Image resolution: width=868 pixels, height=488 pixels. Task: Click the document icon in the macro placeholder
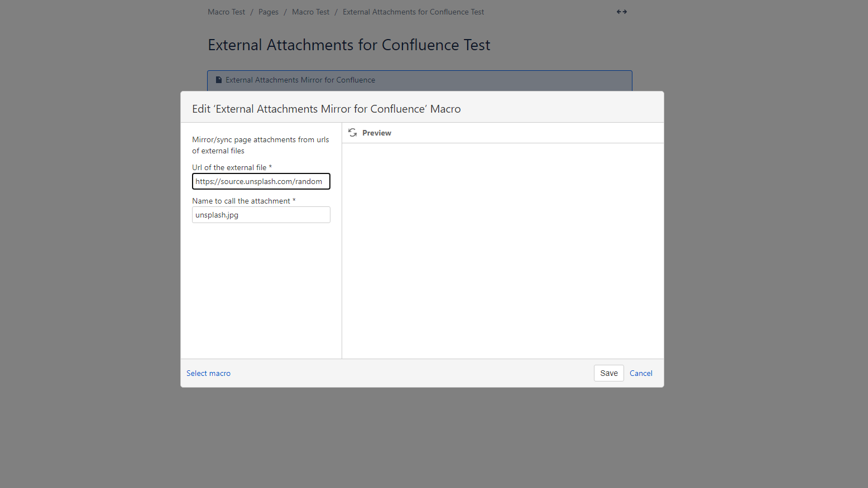coord(219,80)
